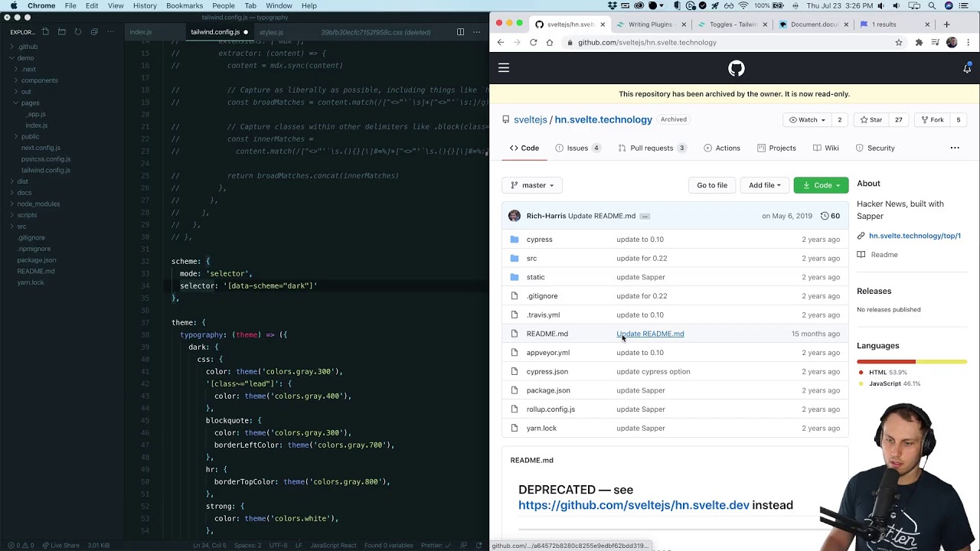The height and width of the screenshot is (551, 980).
Task: Open GitHub hamburger navigation menu
Action: (504, 68)
